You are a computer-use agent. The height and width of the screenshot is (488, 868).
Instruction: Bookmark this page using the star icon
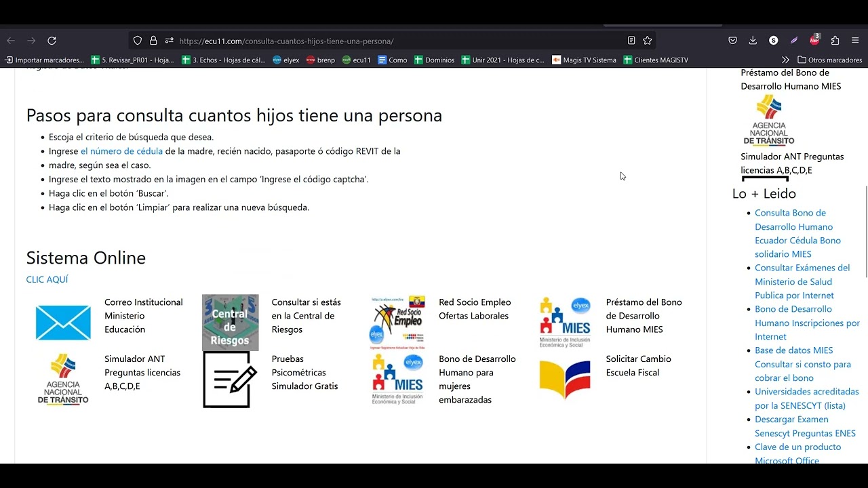[647, 40]
